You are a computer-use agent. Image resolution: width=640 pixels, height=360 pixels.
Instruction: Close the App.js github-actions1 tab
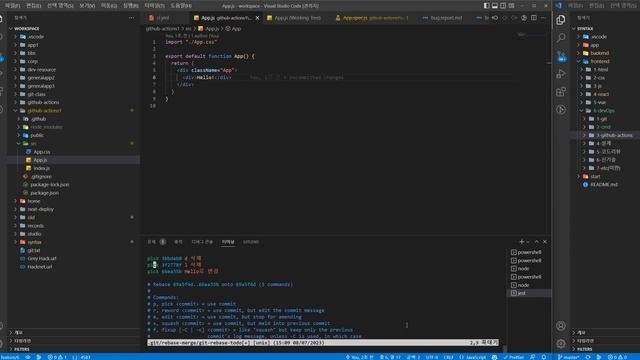click(x=257, y=18)
